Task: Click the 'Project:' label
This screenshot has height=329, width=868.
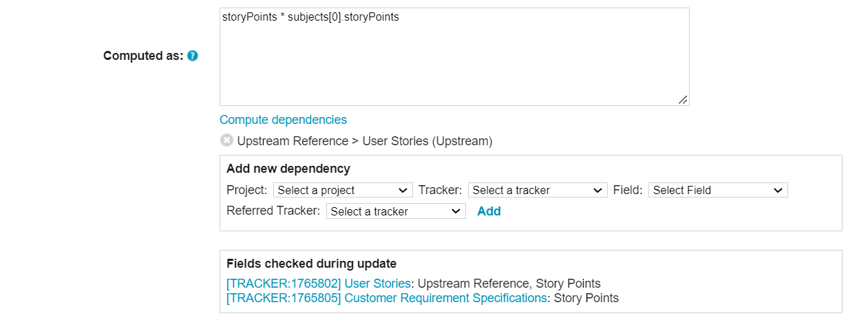Action: [246, 190]
